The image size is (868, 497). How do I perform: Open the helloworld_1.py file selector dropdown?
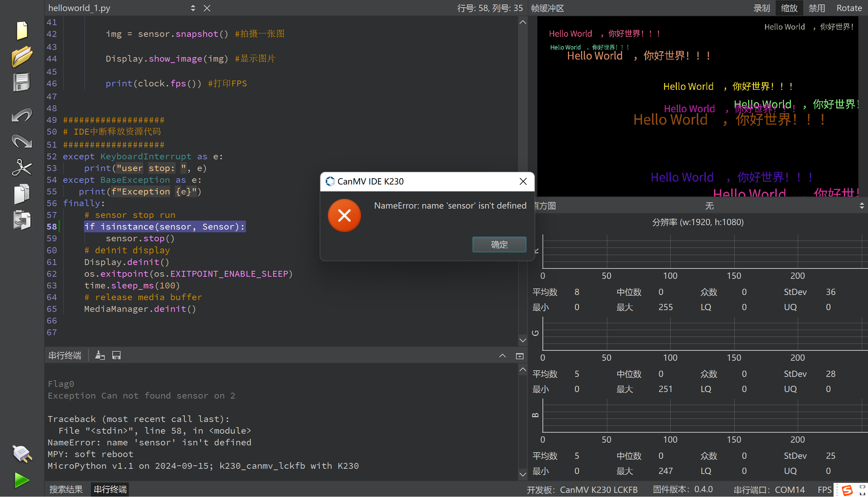pyautogui.click(x=193, y=8)
